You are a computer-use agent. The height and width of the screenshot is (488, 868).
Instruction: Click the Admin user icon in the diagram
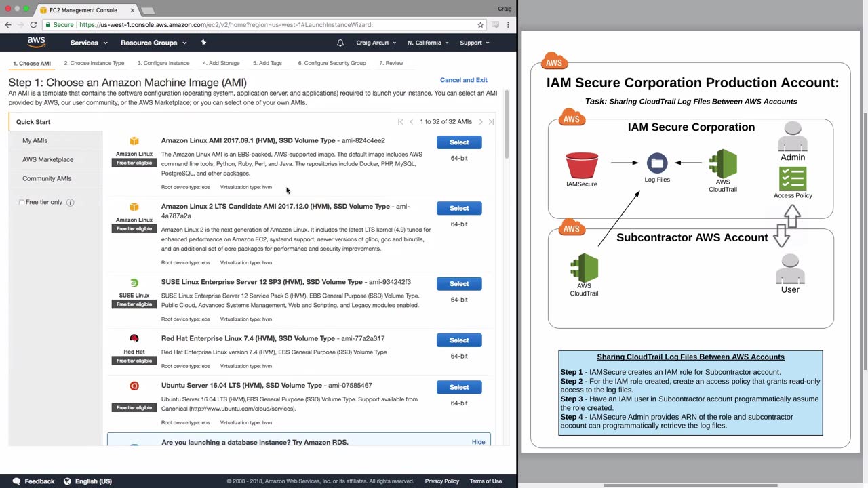pyautogui.click(x=793, y=137)
